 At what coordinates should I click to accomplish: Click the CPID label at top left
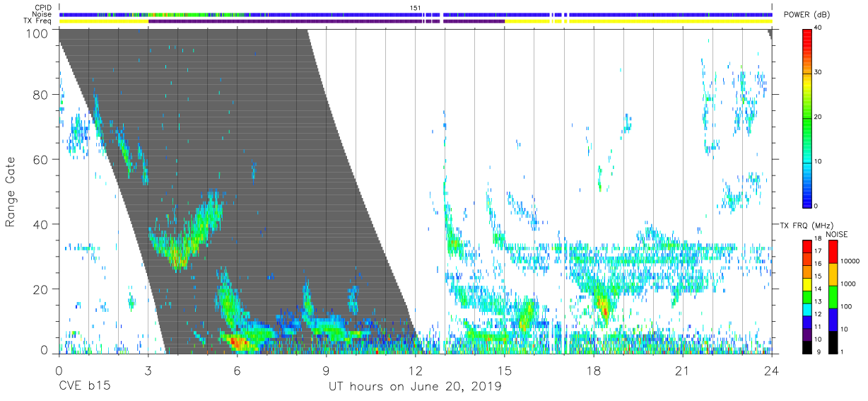42,8
